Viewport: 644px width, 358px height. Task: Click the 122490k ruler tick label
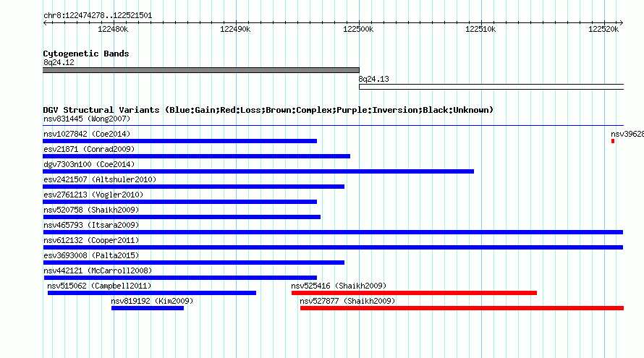(235, 30)
